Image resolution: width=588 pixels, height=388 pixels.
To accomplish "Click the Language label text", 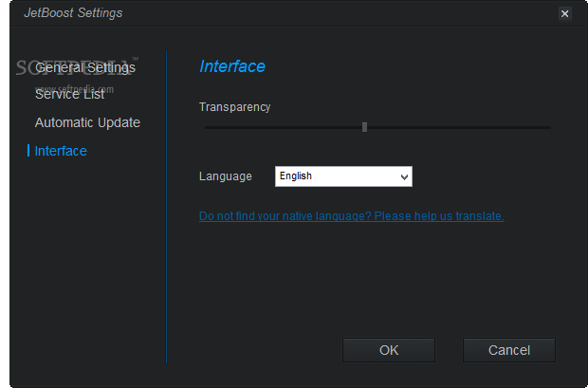I will coord(226,176).
